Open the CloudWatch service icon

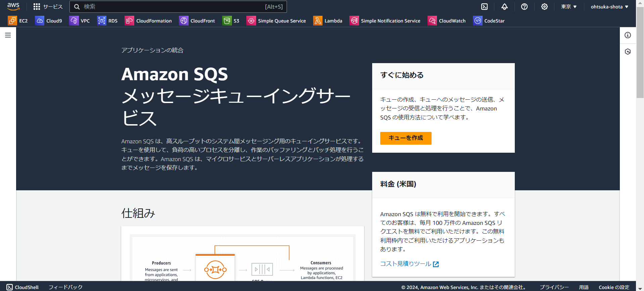[x=432, y=21]
